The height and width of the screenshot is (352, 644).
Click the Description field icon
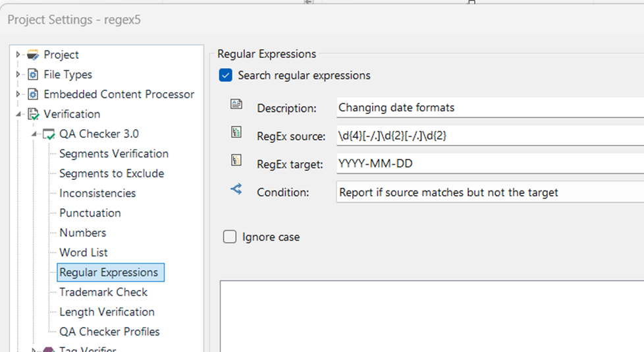pos(236,105)
